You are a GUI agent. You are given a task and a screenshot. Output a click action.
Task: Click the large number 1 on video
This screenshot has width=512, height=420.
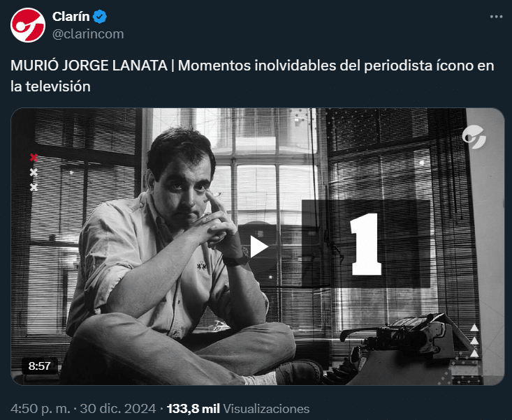365,244
